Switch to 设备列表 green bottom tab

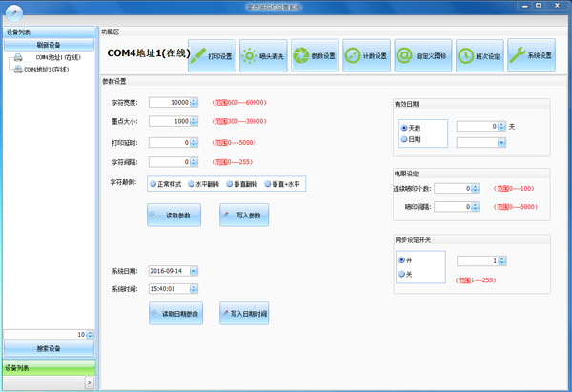[x=48, y=366]
